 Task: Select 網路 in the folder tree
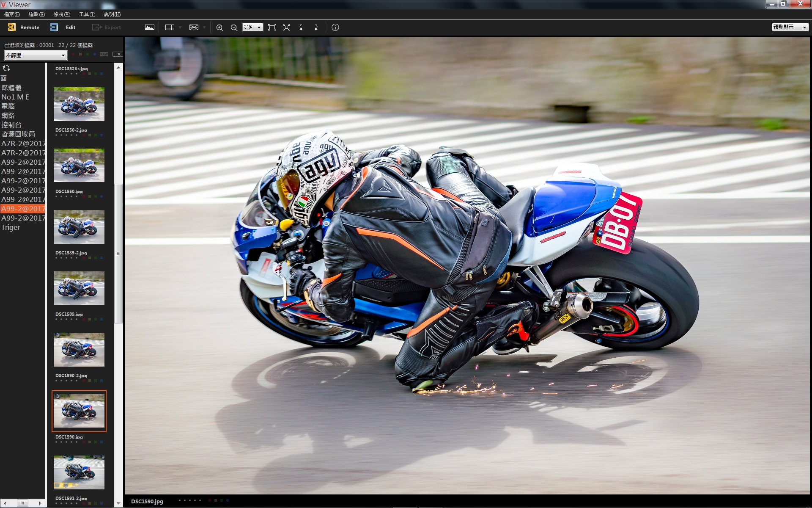(8, 116)
